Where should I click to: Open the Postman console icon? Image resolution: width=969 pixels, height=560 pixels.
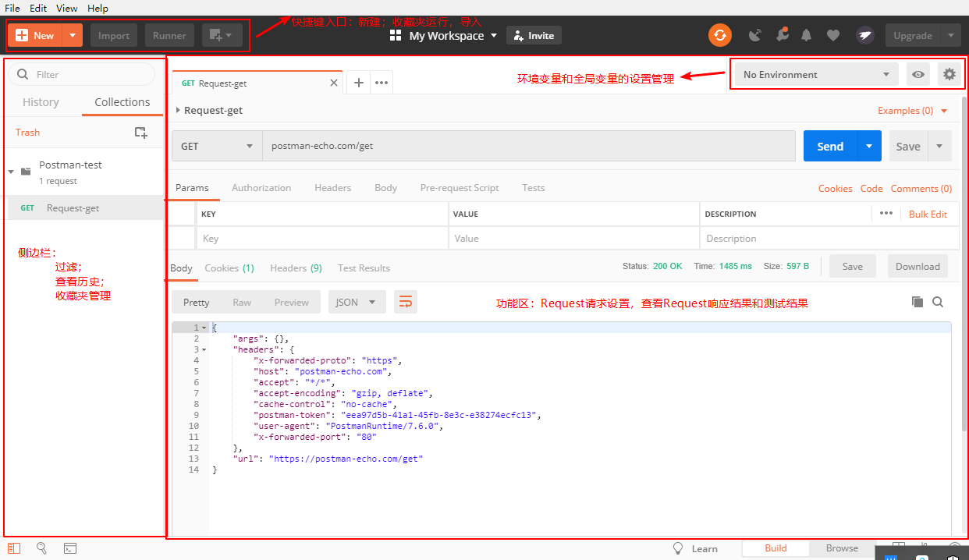[x=70, y=548]
